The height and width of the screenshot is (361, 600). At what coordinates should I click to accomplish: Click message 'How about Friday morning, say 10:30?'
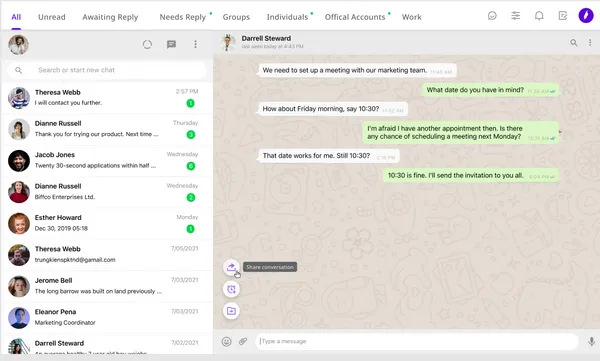tap(333, 109)
